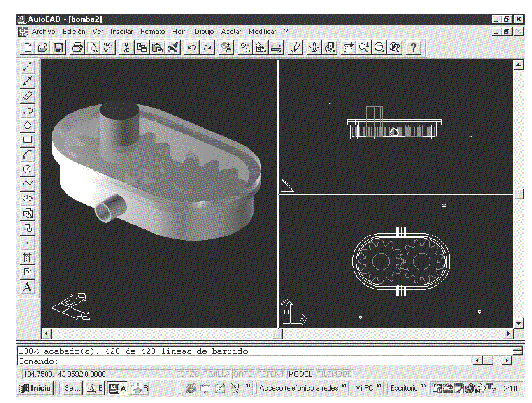Viewport: 532px width, 403px height.
Task: Click MODEL button in status bar
Action: click(300, 374)
